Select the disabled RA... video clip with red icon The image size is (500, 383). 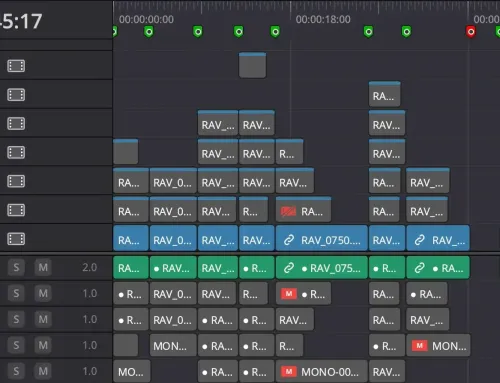(303, 209)
